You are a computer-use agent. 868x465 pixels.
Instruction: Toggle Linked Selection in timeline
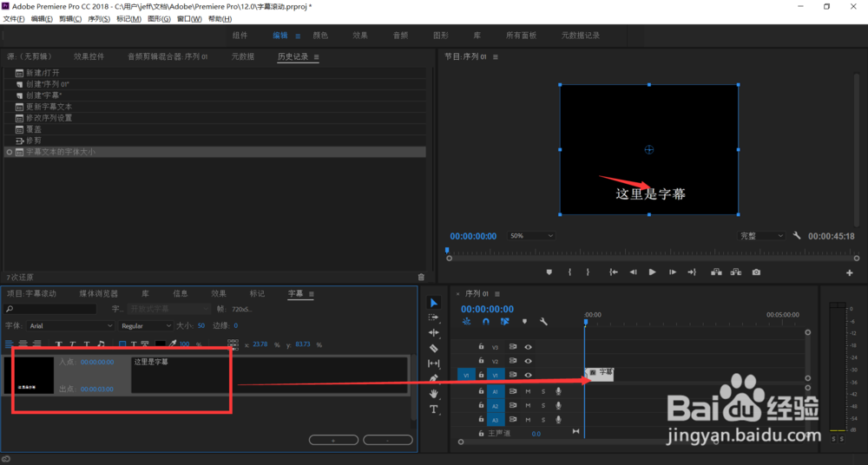505,321
